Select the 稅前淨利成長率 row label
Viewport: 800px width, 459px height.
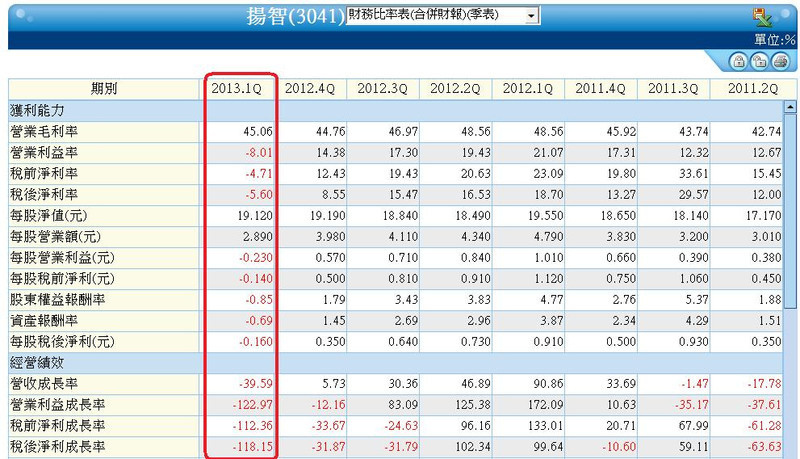pos(58,425)
